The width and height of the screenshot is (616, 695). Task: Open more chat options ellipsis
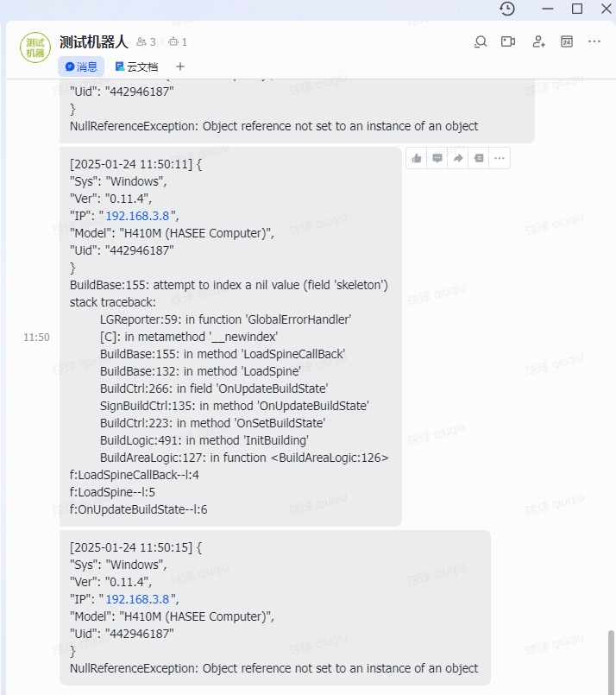(x=594, y=41)
